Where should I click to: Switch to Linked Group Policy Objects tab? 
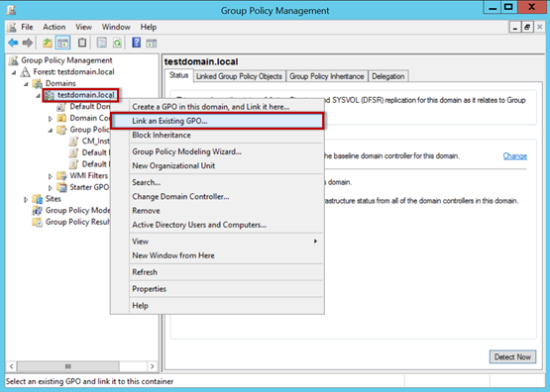pos(239,76)
